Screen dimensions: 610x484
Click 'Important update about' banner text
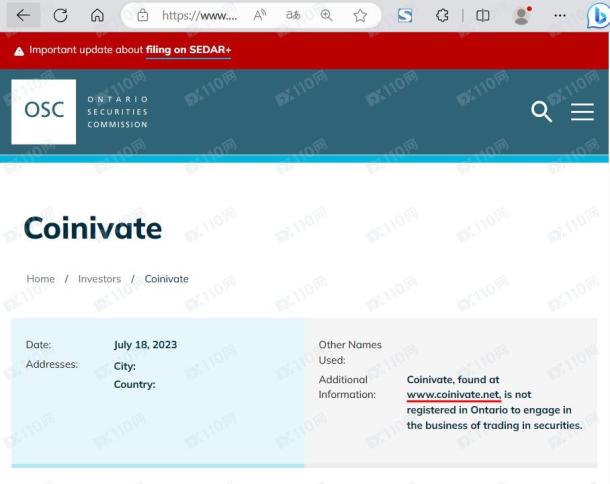86,50
